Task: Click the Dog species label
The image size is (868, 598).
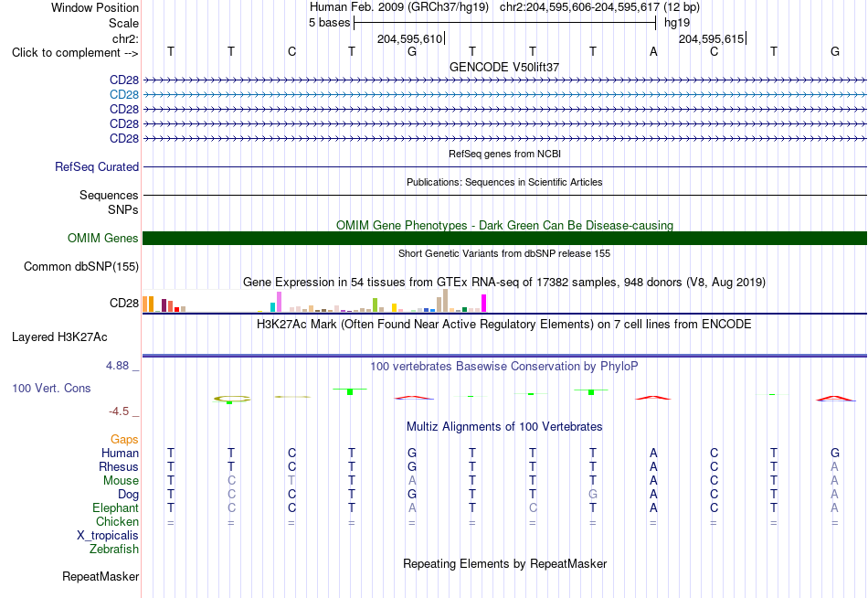Action: (x=128, y=495)
